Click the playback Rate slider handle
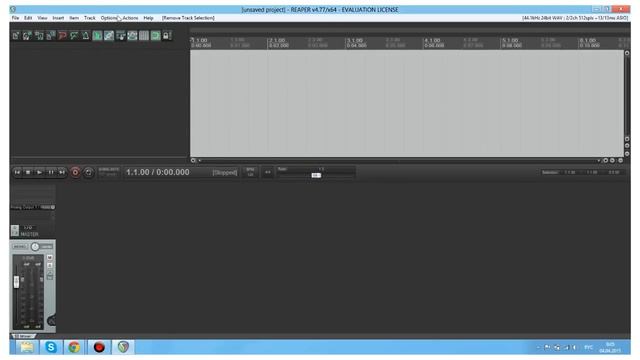The height and width of the screenshot is (360, 640). pyautogui.click(x=316, y=175)
